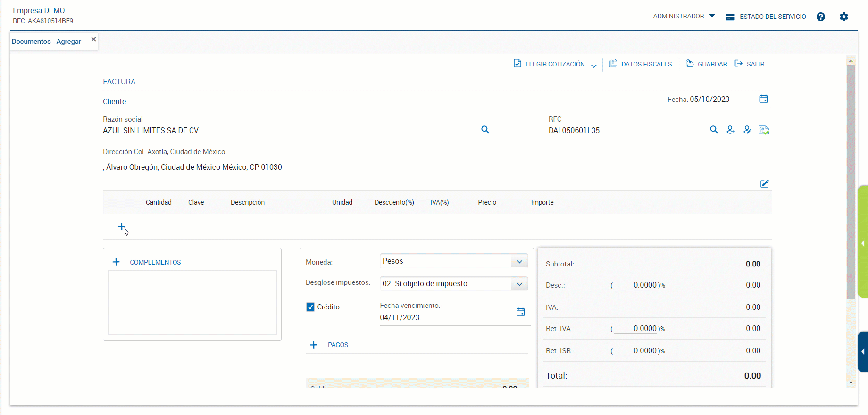Click the Desc. percentage input field
Image resolution: width=868 pixels, height=415 pixels.
pyautogui.click(x=635, y=285)
